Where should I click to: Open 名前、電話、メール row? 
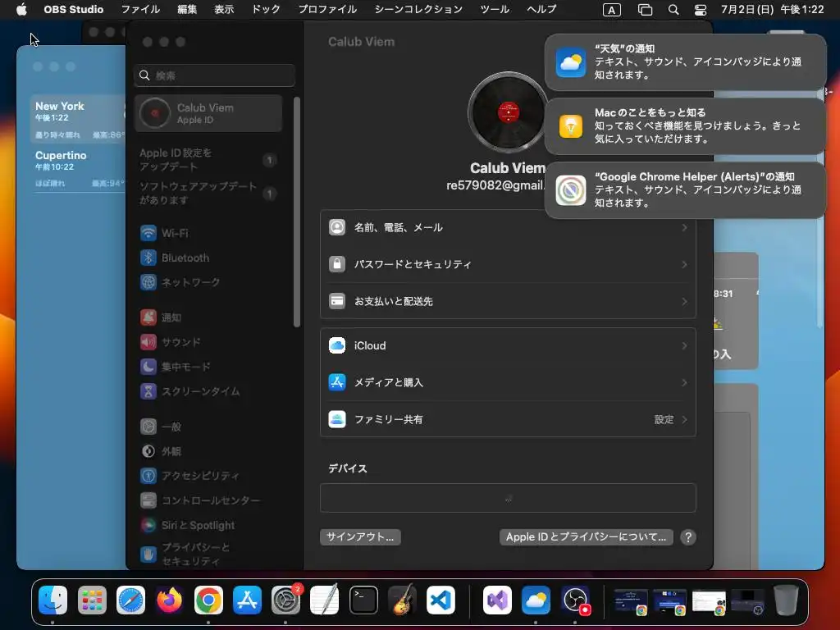click(x=508, y=228)
